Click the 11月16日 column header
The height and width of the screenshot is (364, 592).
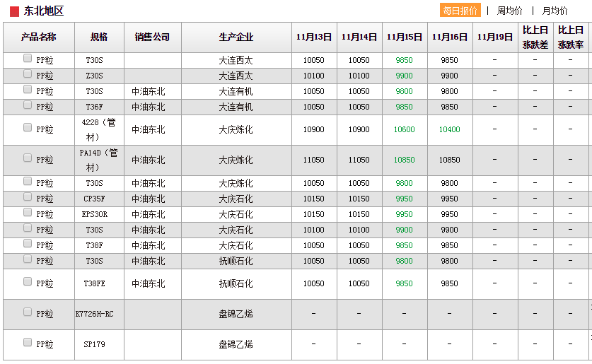[450, 37]
